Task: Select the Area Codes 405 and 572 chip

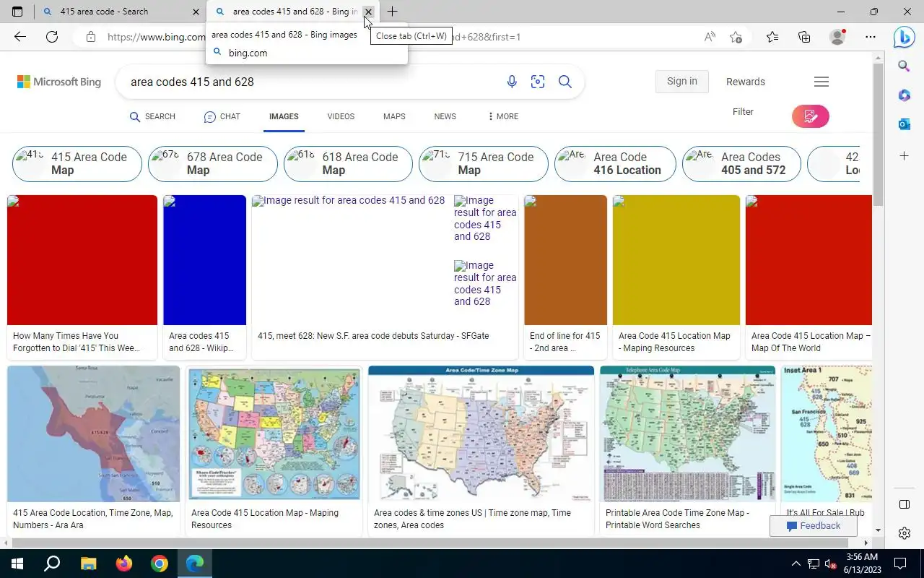Action: pyautogui.click(x=741, y=164)
